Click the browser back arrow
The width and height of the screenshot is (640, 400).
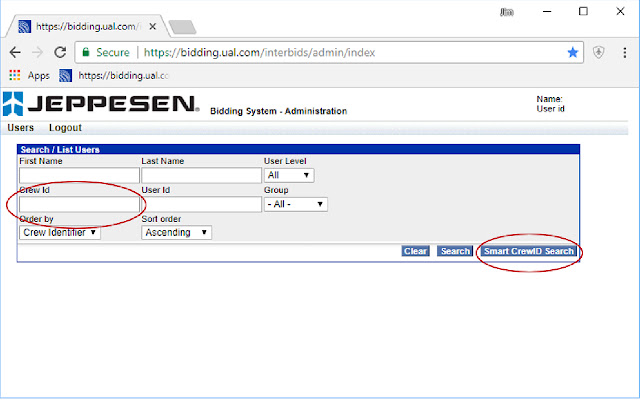pyautogui.click(x=15, y=52)
